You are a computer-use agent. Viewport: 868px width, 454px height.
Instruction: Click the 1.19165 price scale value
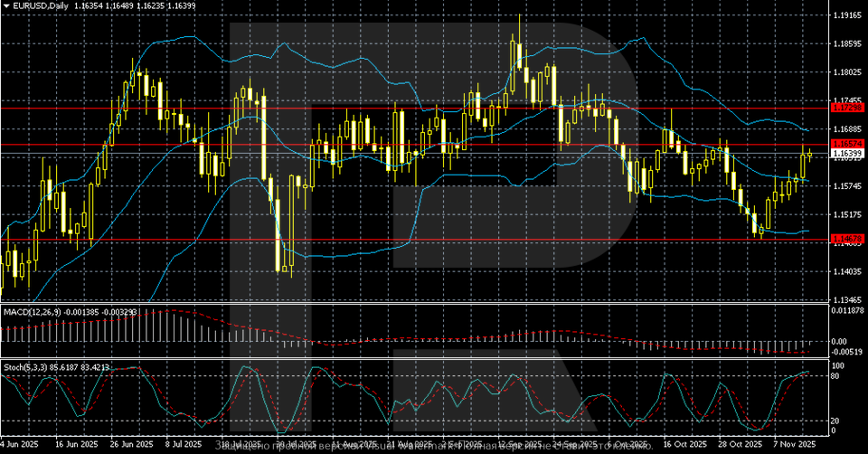tap(847, 15)
